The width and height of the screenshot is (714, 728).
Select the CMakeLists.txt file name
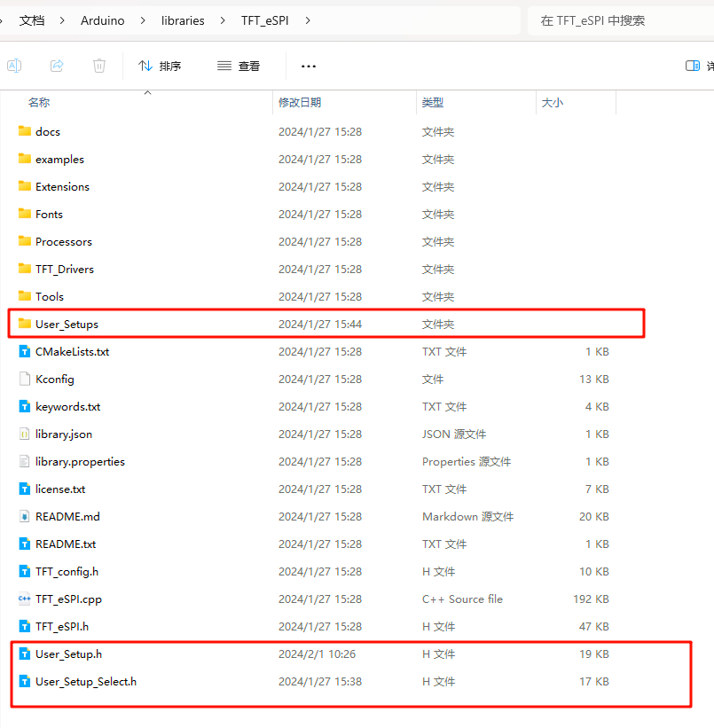(x=73, y=351)
